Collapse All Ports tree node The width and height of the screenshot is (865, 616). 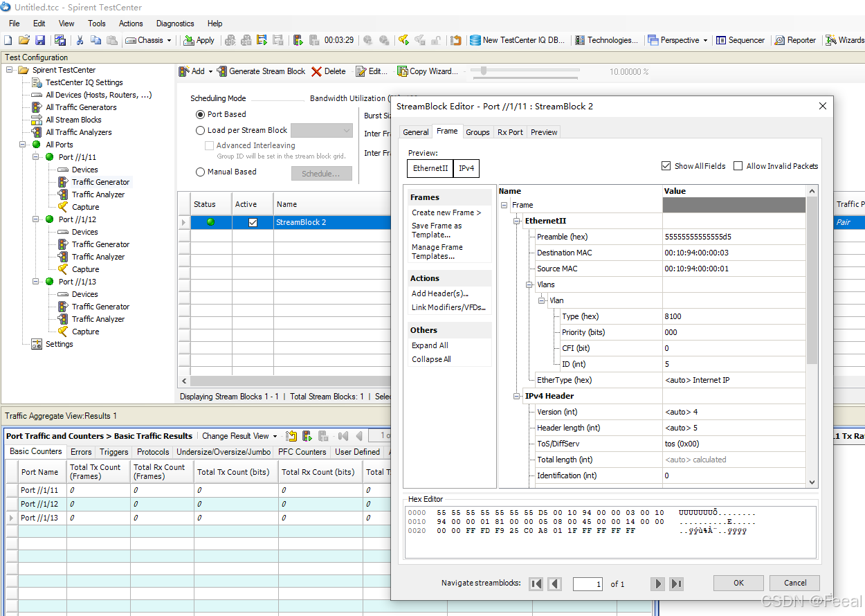pyautogui.click(x=24, y=145)
